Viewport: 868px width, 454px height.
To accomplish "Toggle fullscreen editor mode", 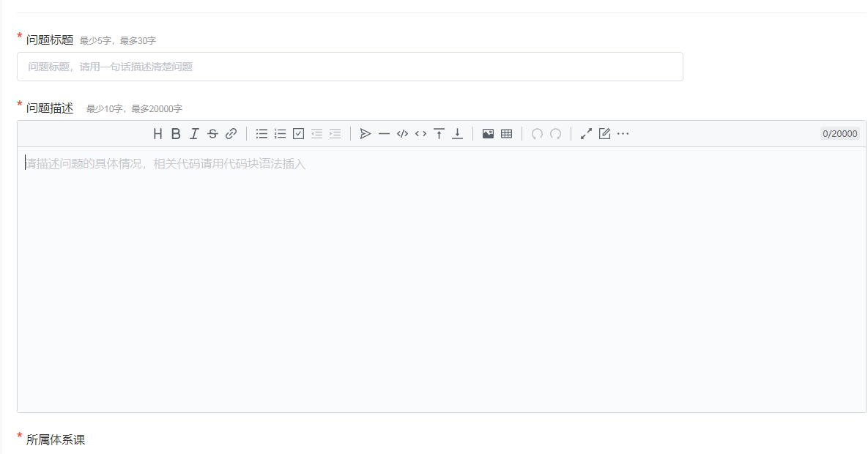I will pos(586,134).
